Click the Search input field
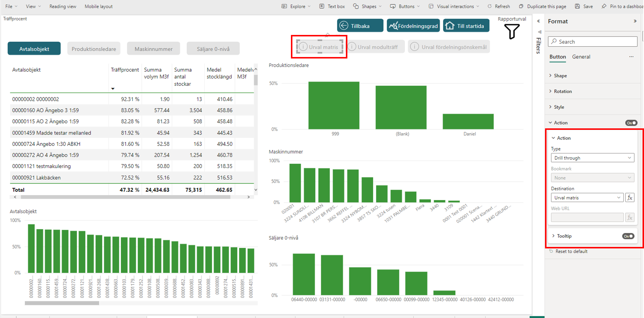 (x=593, y=42)
